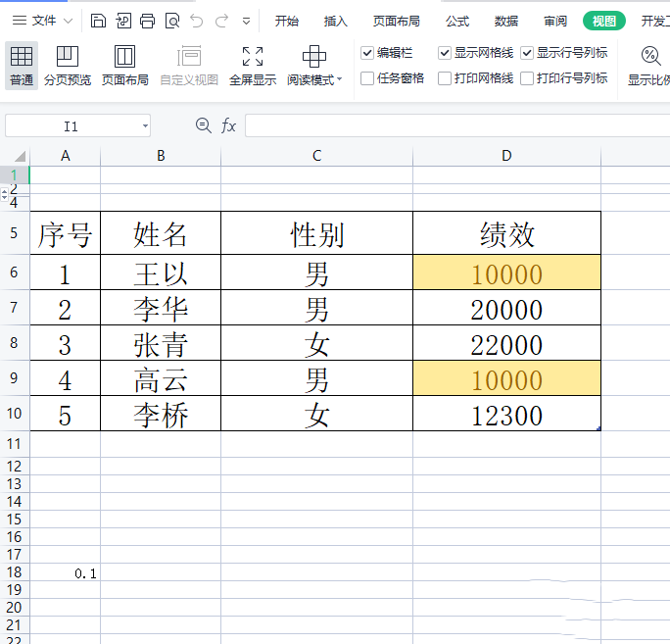Click the Redo arrow
This screenshot has height=644, width=670.
tap(221, 21)
